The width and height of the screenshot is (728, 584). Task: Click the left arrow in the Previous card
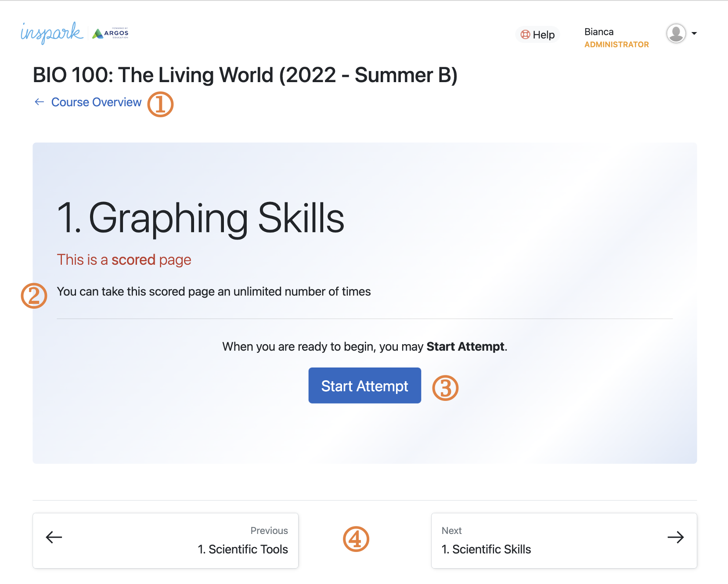(x=53, y=537)
